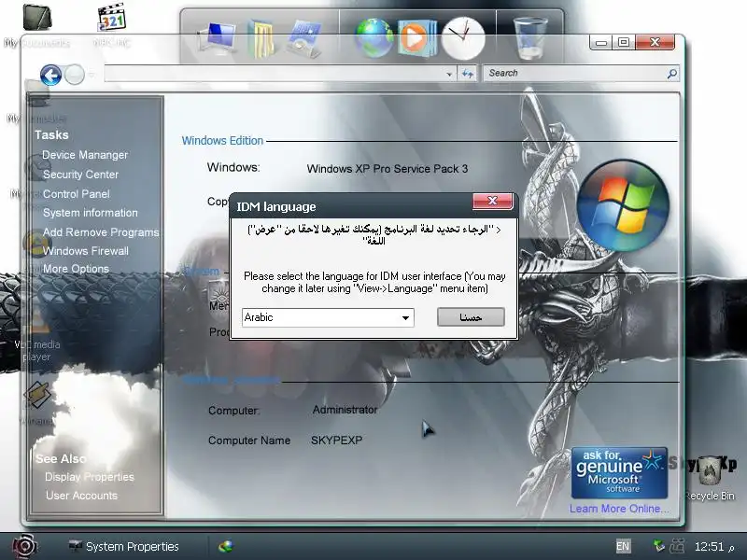Open the address bar dropdown arrow
Screen dimensions: 747x560
(x=449, y=74)
